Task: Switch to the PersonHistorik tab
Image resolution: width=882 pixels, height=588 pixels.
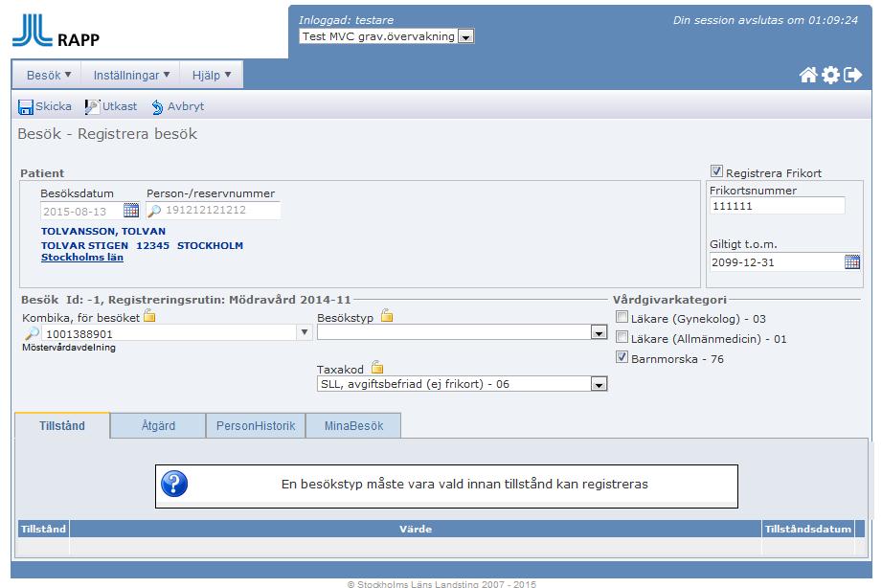Action: (256, 425)
